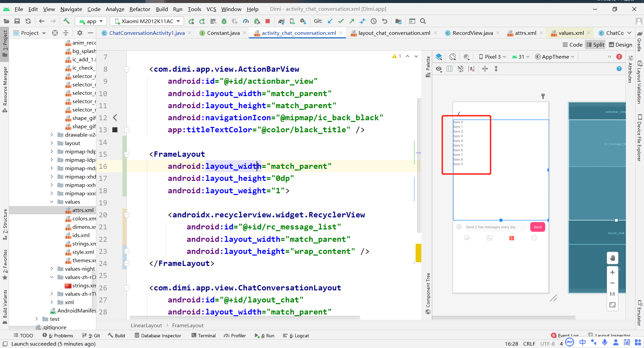Click the Synchronize reload icon
Screen dimensions: 644x348
[x=28, y=21]
